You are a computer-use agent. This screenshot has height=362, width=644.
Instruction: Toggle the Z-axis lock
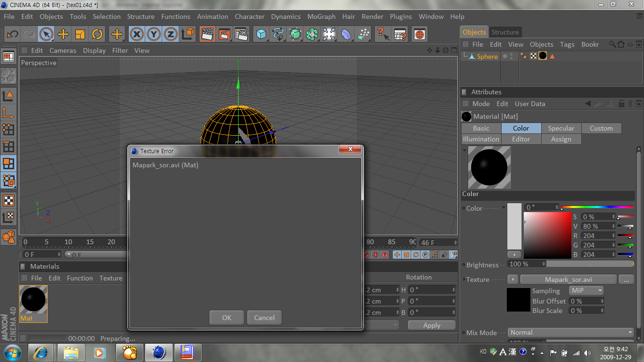pyautogui.click(x=171, y=34)
